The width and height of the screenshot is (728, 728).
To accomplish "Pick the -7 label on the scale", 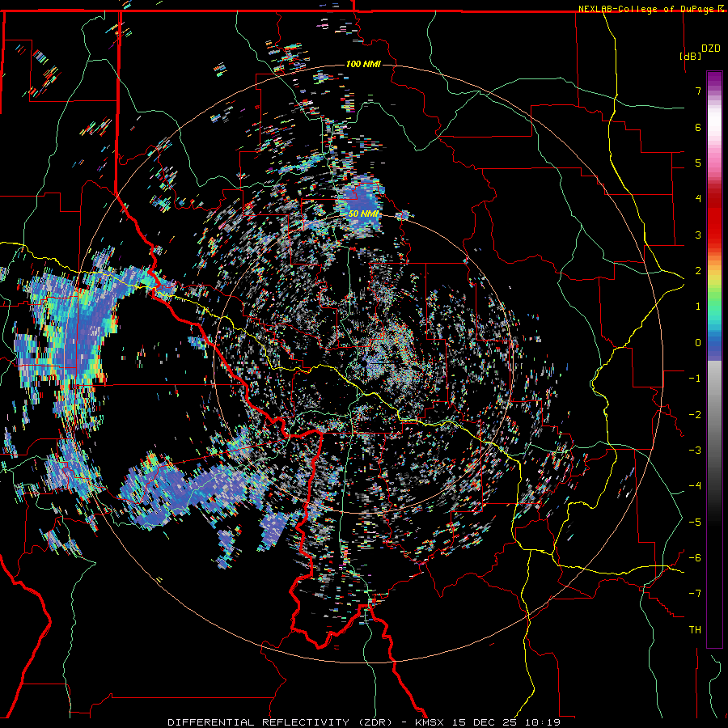I will [695, 594].
